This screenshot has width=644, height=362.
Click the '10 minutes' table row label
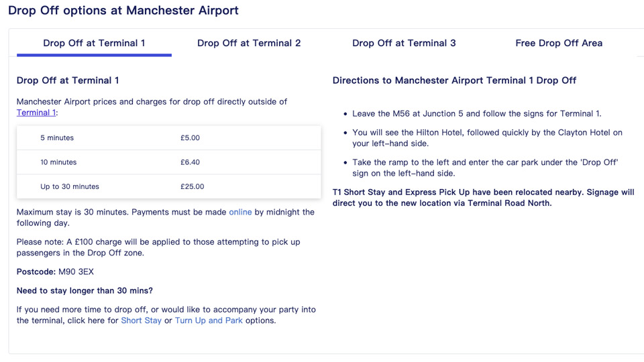(58, 162)
